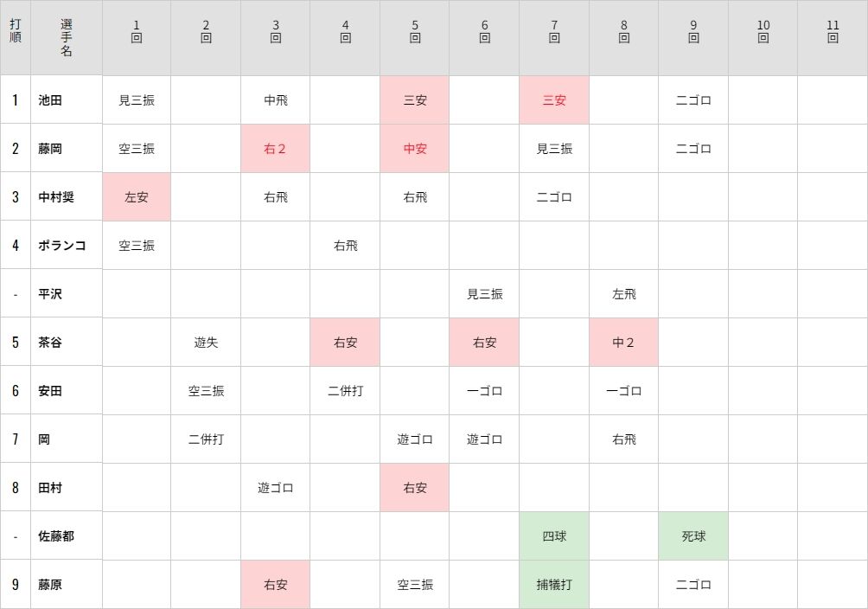
Task: Click 右安 result for 田村 in 5th inning
Action: 415,488
